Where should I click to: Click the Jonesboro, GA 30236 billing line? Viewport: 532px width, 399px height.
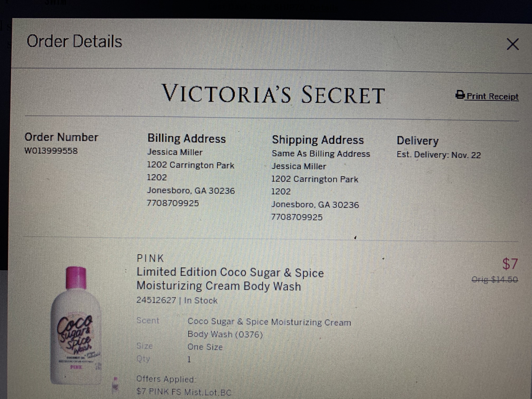(191, 191)
